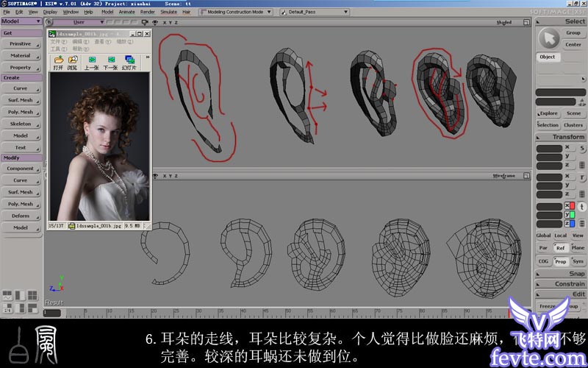
Task: Maximize bottom viewport with its corner icon
Action: point(526,176)
